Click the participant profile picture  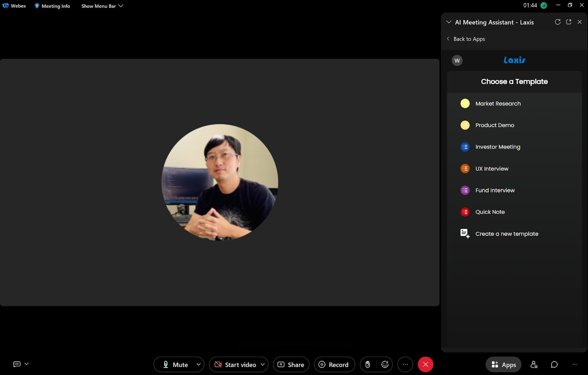point(220,182)
